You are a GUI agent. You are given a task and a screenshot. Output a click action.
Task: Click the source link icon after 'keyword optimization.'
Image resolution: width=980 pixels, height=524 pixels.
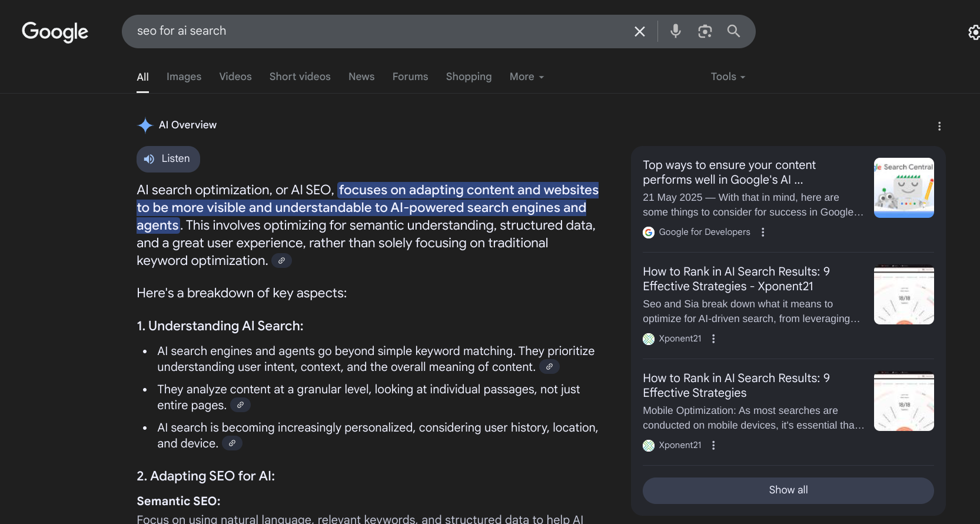281,261
